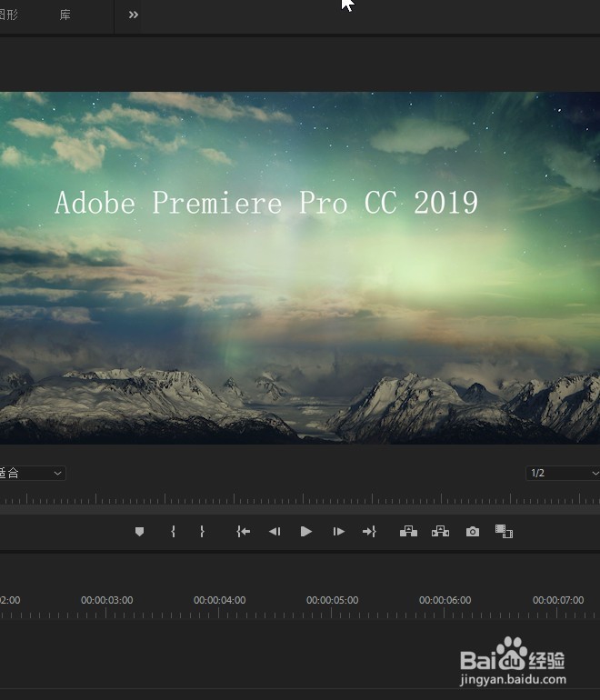Image resolution: width=600 pixels, height=700 pixels.
Task: Open the comparison view button
Action: click(504, 531)
